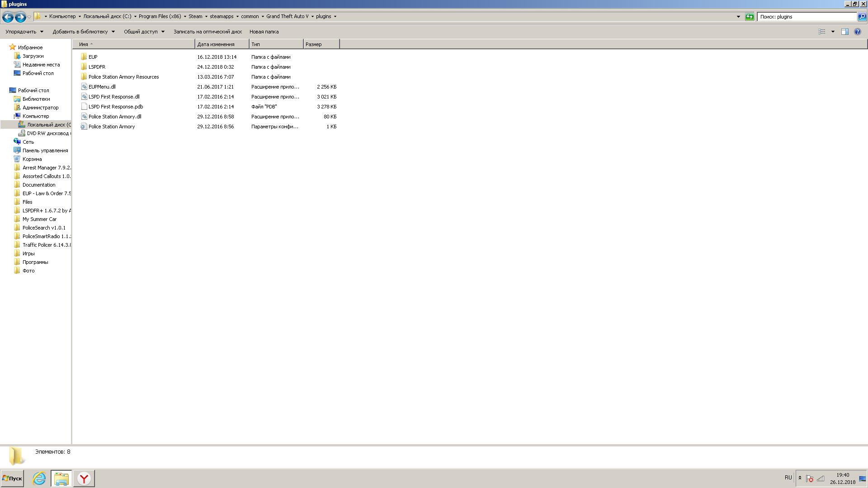Viewport: 868px width, 488px height.
Task: Click the search magnifier icon
Action: pos(862,17)
